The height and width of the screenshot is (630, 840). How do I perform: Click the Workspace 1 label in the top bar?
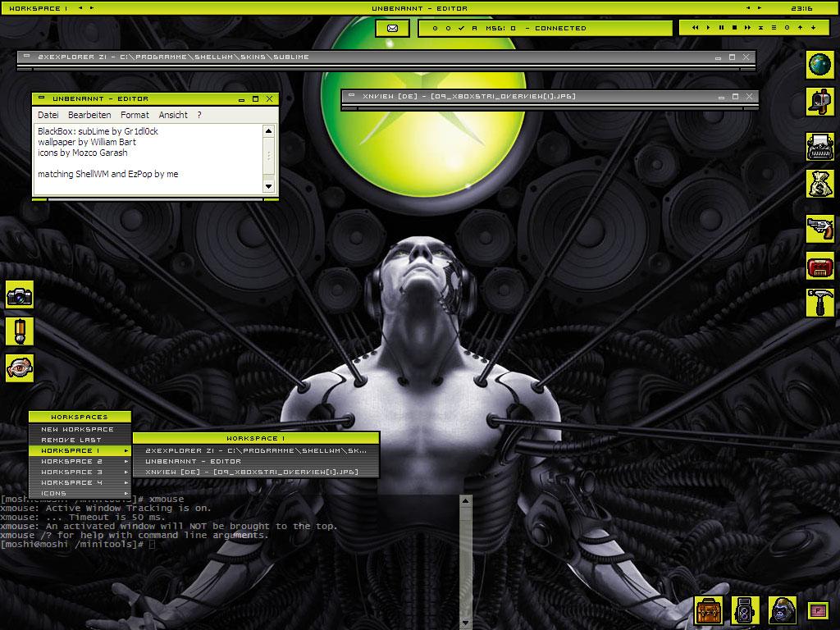click(x=39, y=8)
